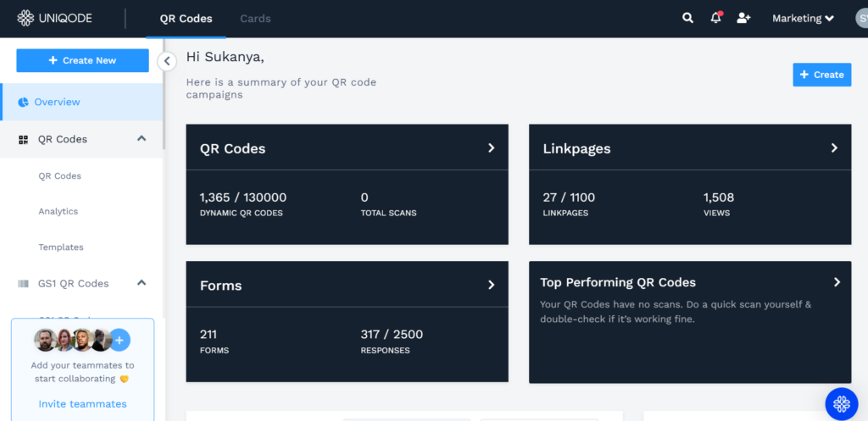Image resolution: width=868 pixels, height=421 pixels.
Task: Click the Invite teammates link
Action: click(83, 404)
